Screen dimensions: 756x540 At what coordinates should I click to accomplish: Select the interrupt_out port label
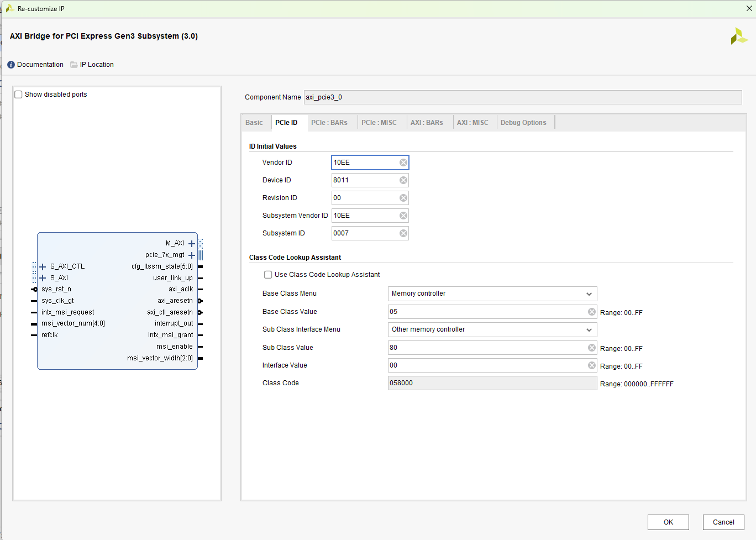pos(174,323)
